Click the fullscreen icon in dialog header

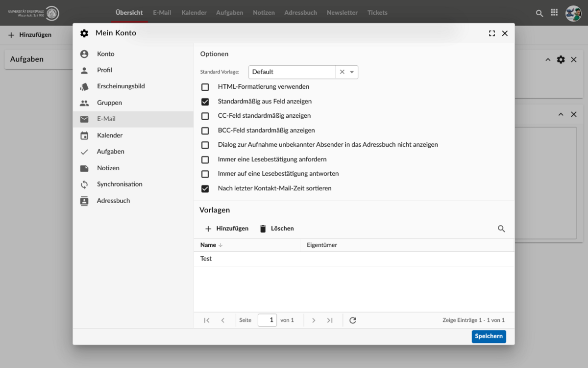point(491,33)
